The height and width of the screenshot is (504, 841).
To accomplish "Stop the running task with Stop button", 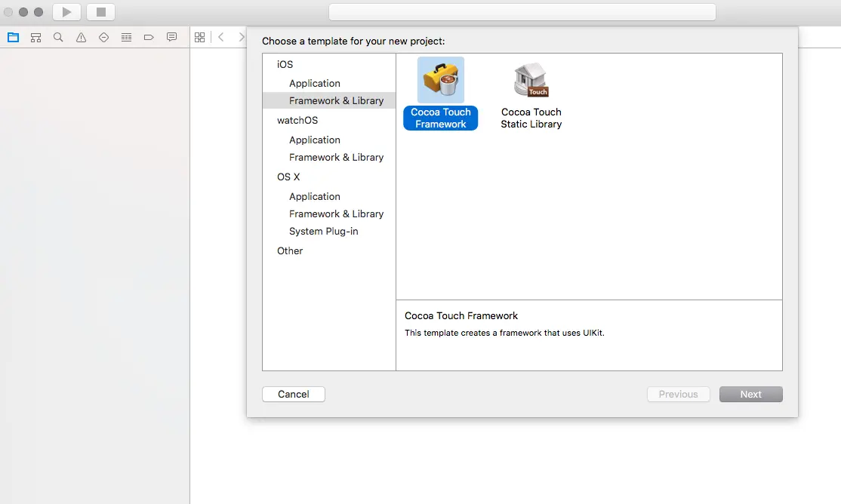I will click(101, 12).
